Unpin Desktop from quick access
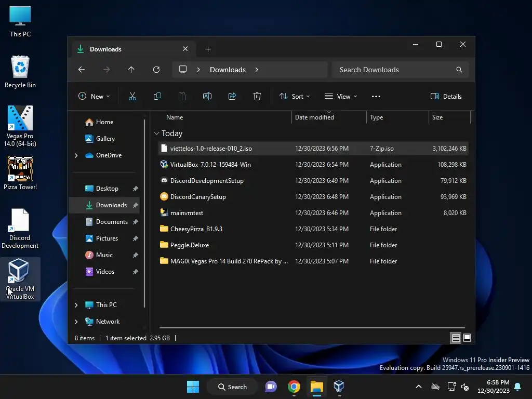 tap(136, 189)
